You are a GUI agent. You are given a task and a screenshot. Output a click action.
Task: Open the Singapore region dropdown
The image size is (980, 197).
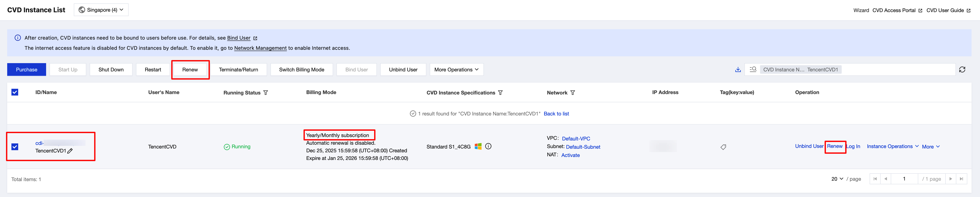tap(101, 10)
